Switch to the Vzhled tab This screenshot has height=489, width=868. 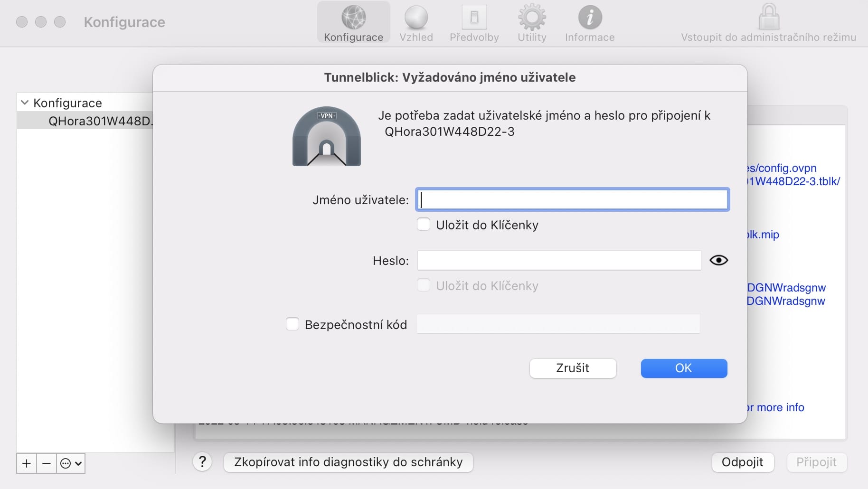[x=416, y=23]
